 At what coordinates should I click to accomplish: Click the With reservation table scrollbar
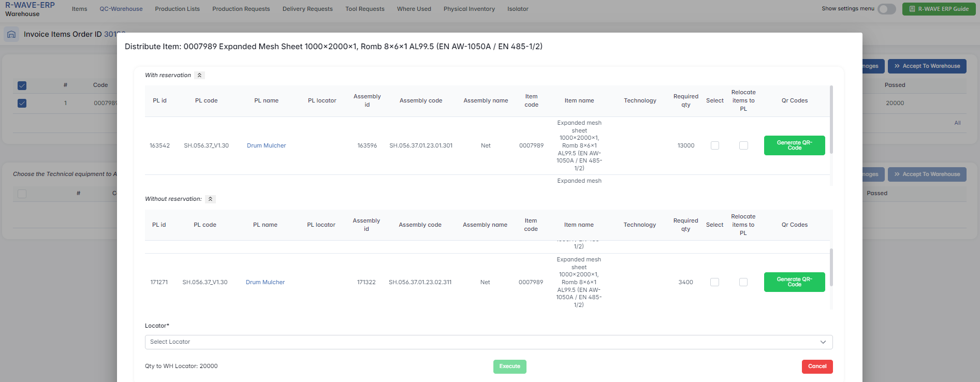pyautogui.click(x=831, y=120)
